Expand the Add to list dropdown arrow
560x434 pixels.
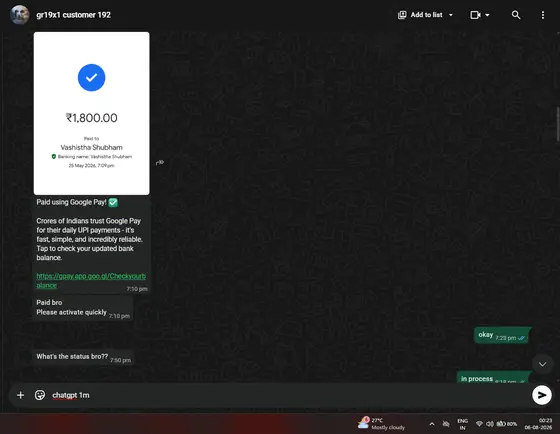[x=451, y=15]
